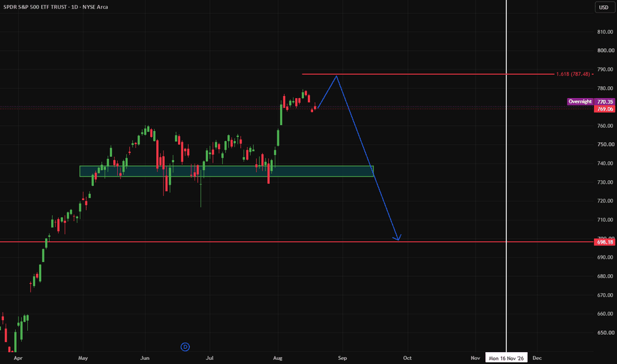Click the Nov label on time axis
This screenshot has width=617, height=364.
(x=475, y=358)
